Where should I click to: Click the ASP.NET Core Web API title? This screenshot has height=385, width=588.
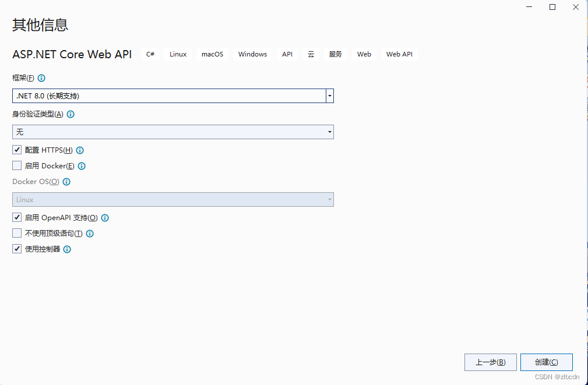tap(72, 54)
